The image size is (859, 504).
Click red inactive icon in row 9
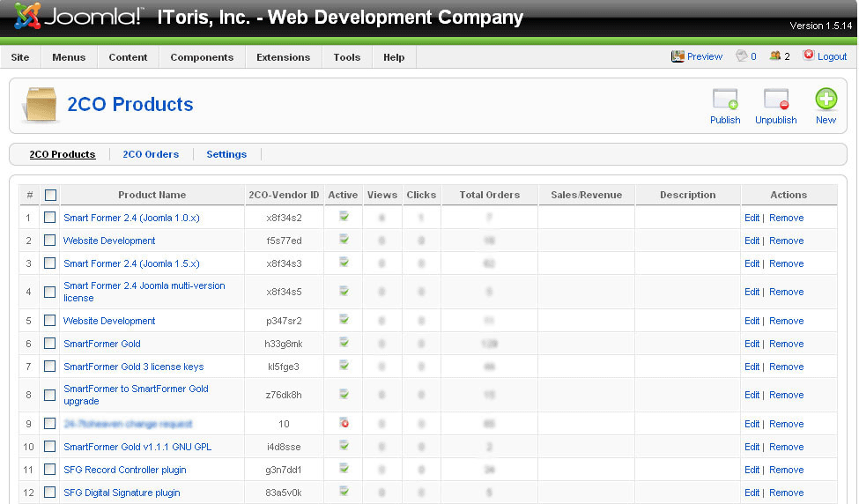click(344, 422)
